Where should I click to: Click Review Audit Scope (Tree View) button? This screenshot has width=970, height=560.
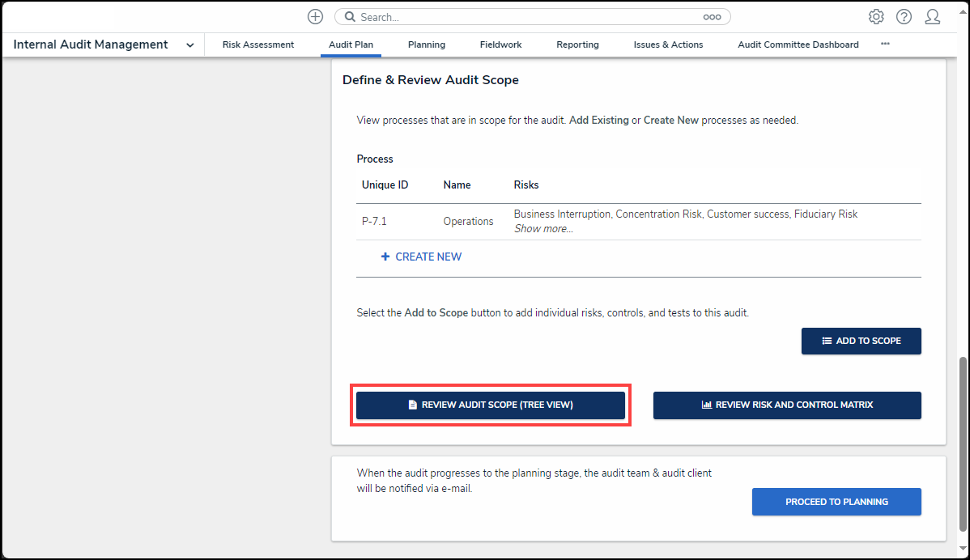491,405
